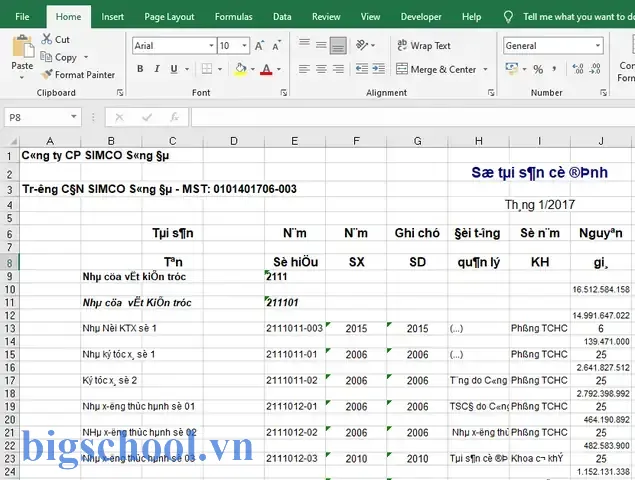Center text horizontally
Image resolution: width=635 pixels, height=480 pixels.
[322, 69]
